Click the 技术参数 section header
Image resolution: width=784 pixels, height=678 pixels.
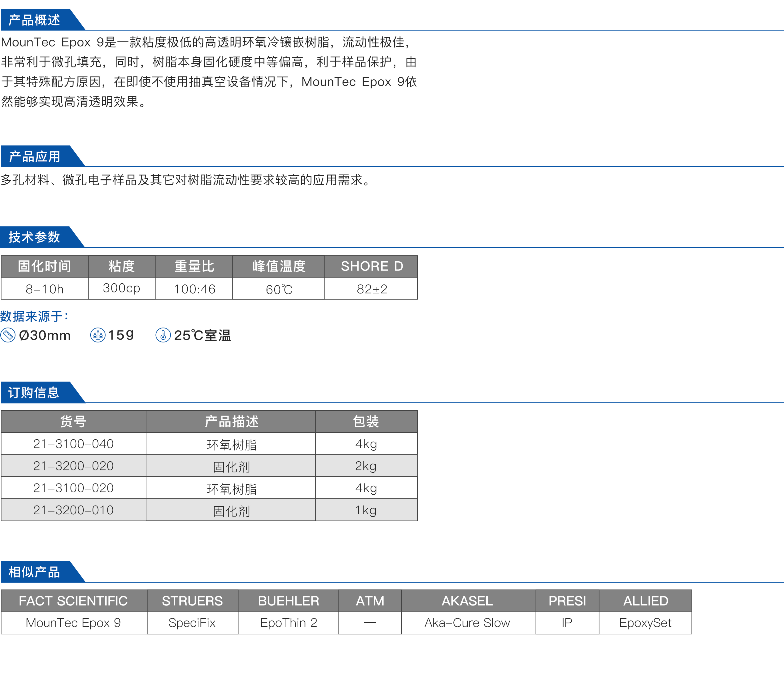35,237
